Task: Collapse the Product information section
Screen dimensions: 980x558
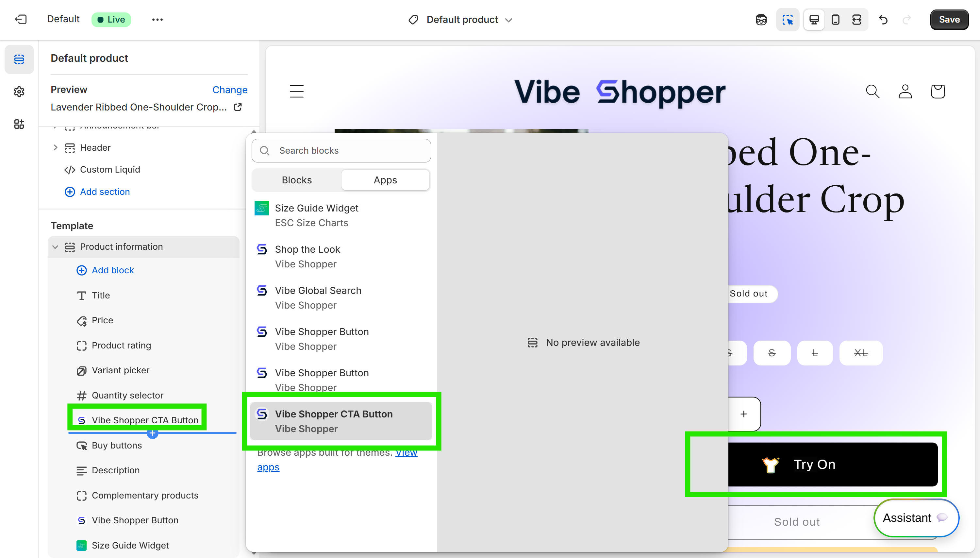Action: pos(55,247)
